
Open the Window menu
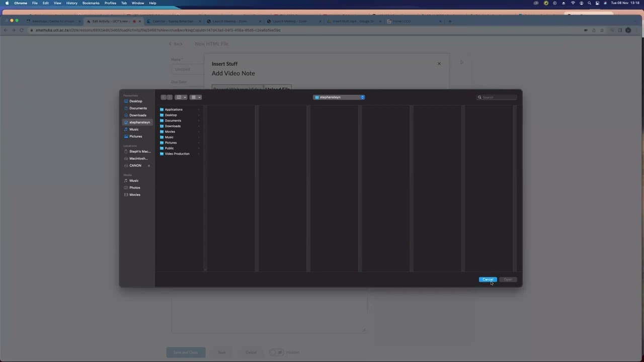click(138, 3)
